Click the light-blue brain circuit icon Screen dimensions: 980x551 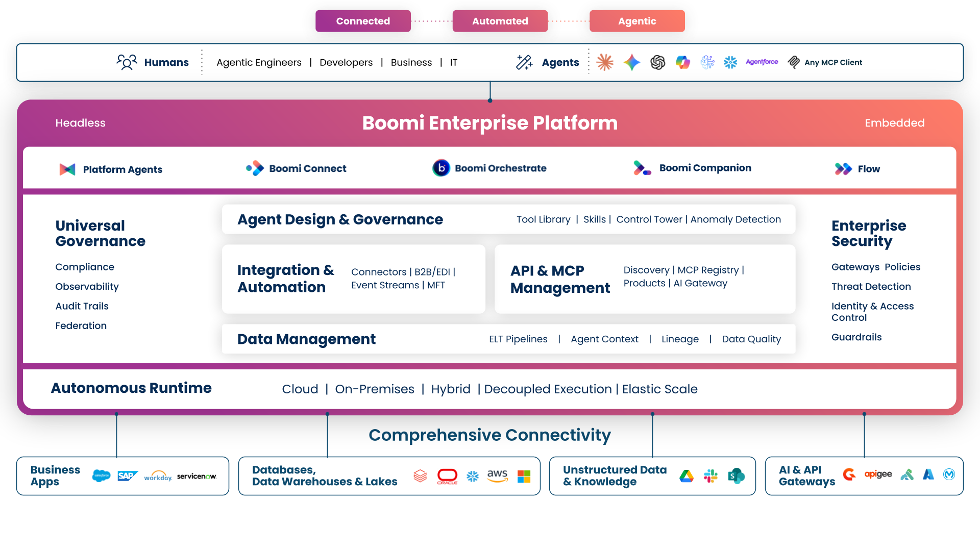point(707,62)
